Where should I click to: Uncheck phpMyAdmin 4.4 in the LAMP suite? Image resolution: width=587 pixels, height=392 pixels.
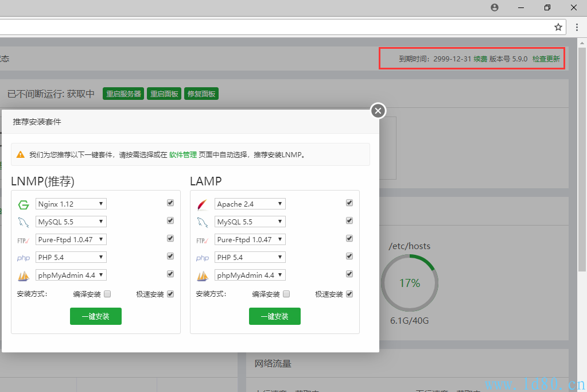click(x=349, y=274)
